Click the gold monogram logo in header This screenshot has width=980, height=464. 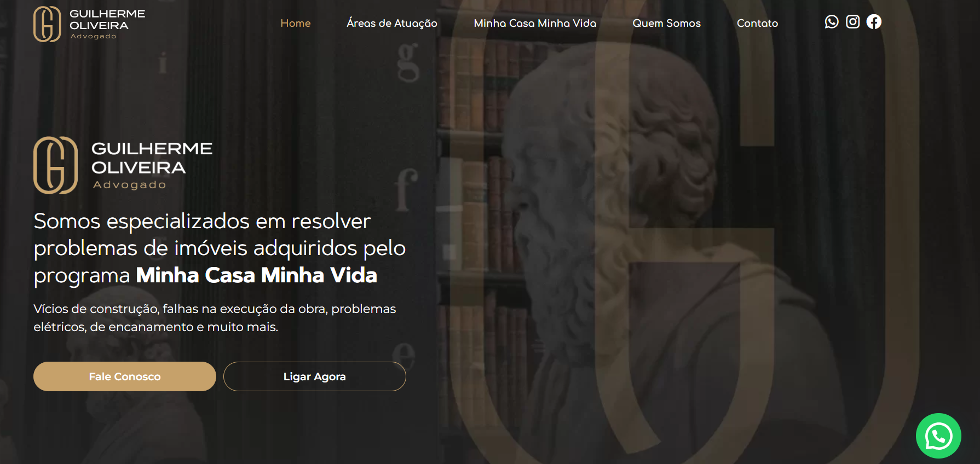click(47, 24)
